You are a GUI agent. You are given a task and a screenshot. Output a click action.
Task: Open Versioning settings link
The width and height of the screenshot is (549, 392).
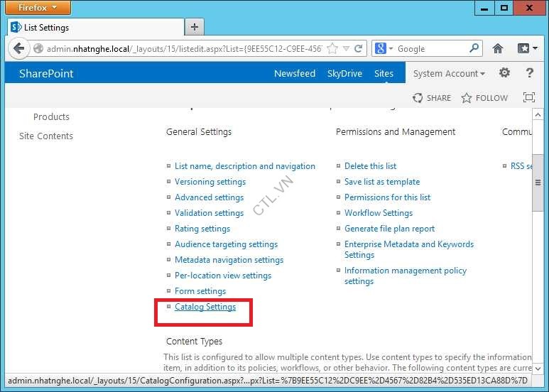(x=210, y=182)
